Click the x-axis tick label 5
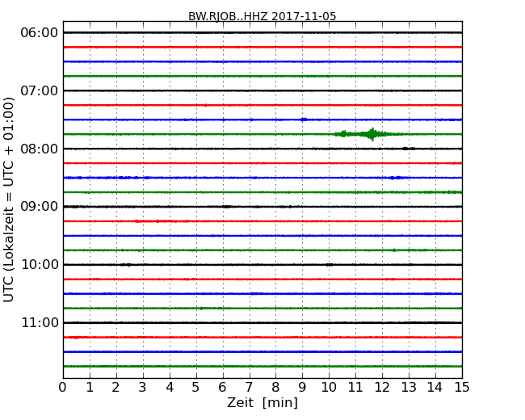The width and height of the screenshot is (525, 420). coord(195,388)
